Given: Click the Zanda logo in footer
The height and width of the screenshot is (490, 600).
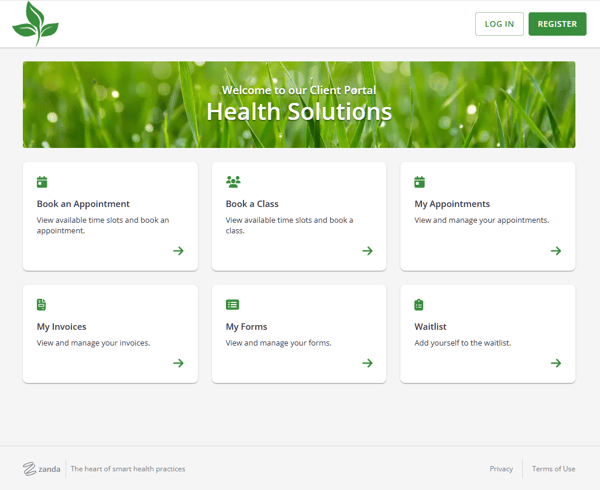Looking at the screenshot, I should pyautogui.click(x=42, y=468).
